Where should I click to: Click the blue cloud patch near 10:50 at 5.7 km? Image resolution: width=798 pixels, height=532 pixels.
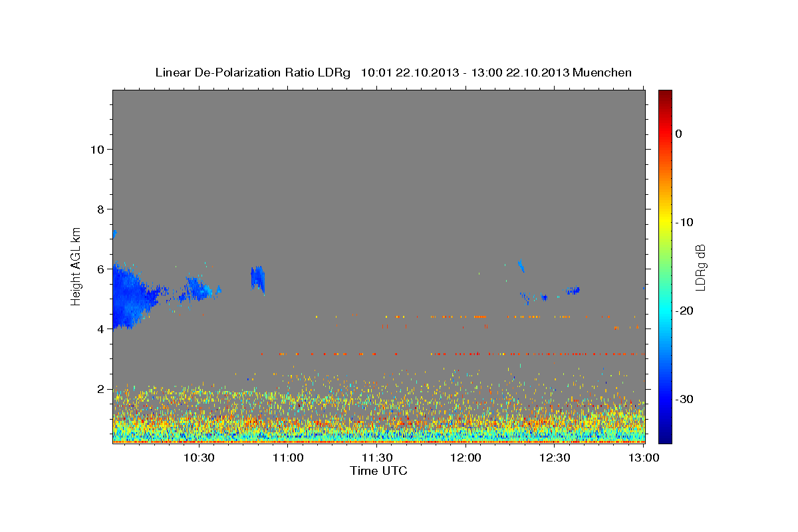258,279
